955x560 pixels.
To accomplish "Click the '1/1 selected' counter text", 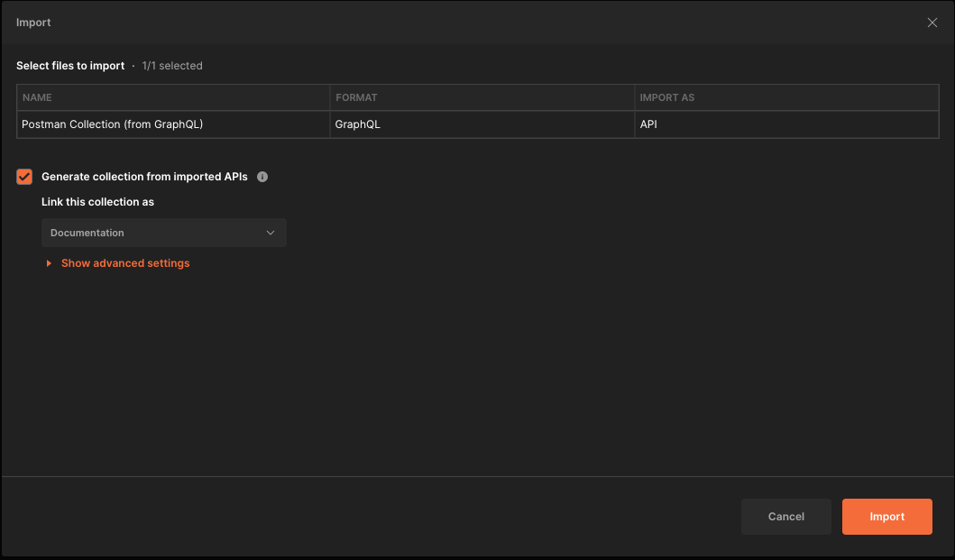I will coord(172,66).
